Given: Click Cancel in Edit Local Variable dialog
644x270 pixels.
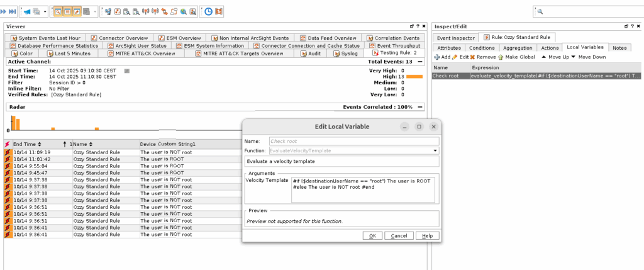Looking at the screenshot, I should point(399,235).
